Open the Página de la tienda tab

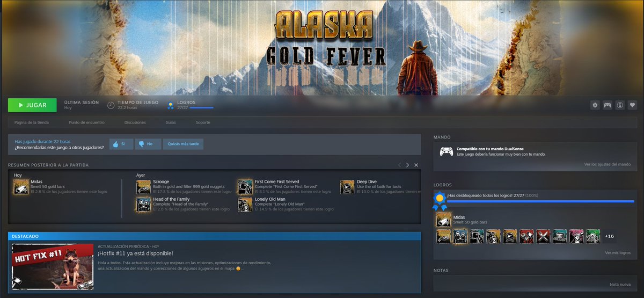point(32,122)
